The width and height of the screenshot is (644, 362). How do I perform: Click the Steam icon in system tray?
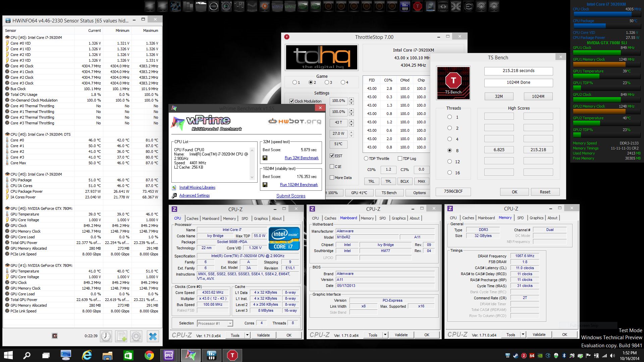click(x=516, y=356)
